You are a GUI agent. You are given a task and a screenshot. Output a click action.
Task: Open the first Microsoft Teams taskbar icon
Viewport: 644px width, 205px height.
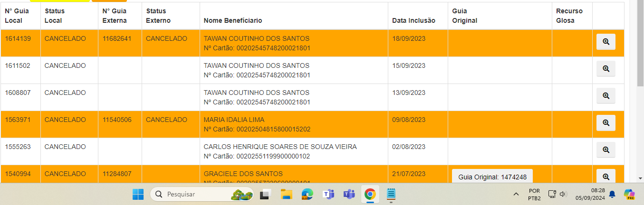(x=328, y=194)
